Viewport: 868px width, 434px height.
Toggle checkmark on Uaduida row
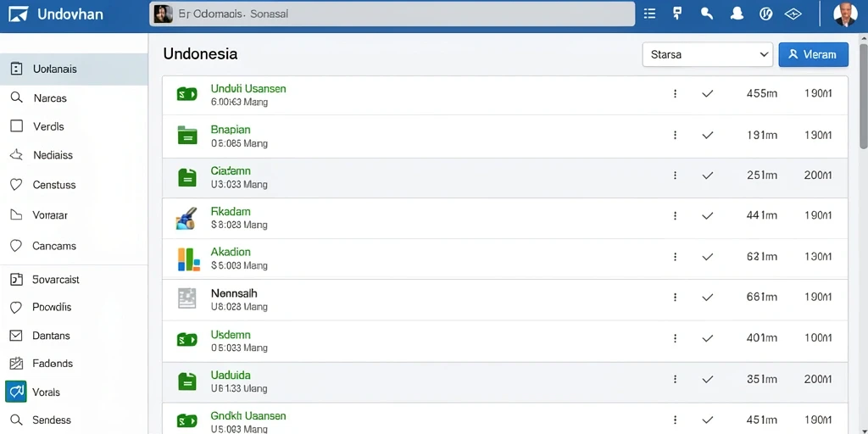707,379
